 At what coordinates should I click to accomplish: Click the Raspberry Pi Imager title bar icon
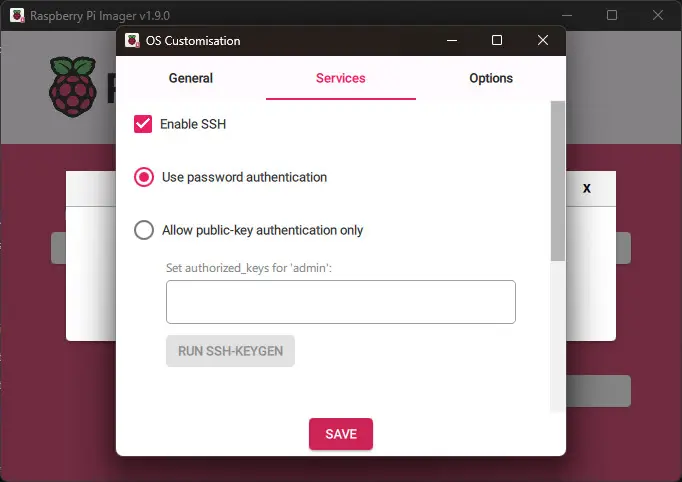click(18, 16)
